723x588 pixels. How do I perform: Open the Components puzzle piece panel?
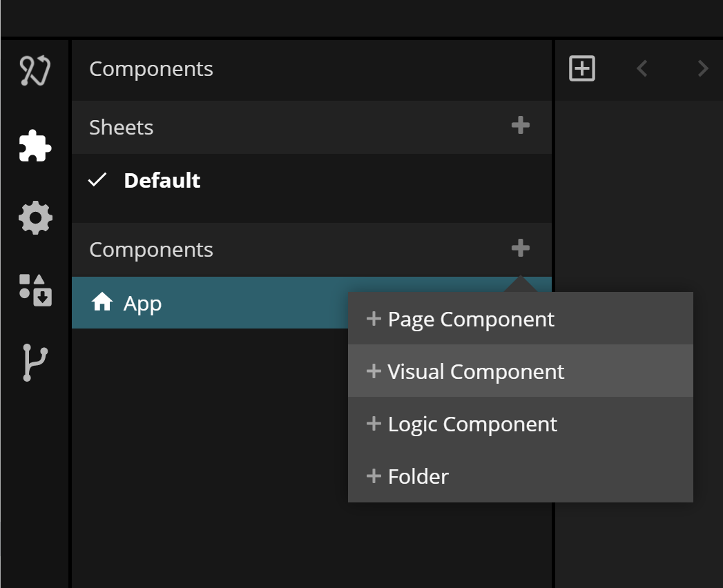click(35, 146)
